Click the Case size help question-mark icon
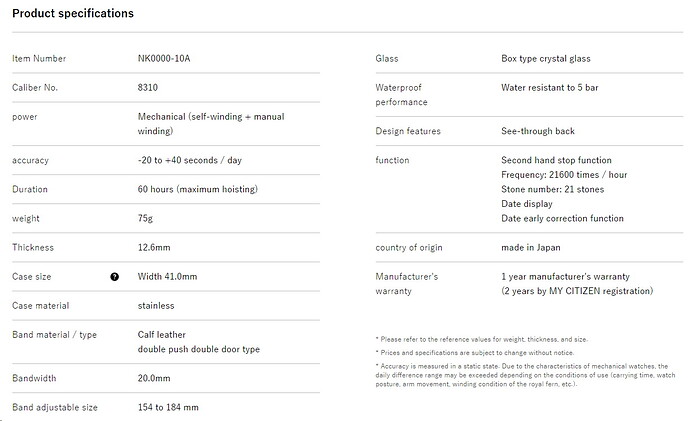The width and height of the screenshot is (690, 421). (x=114, y=277)
